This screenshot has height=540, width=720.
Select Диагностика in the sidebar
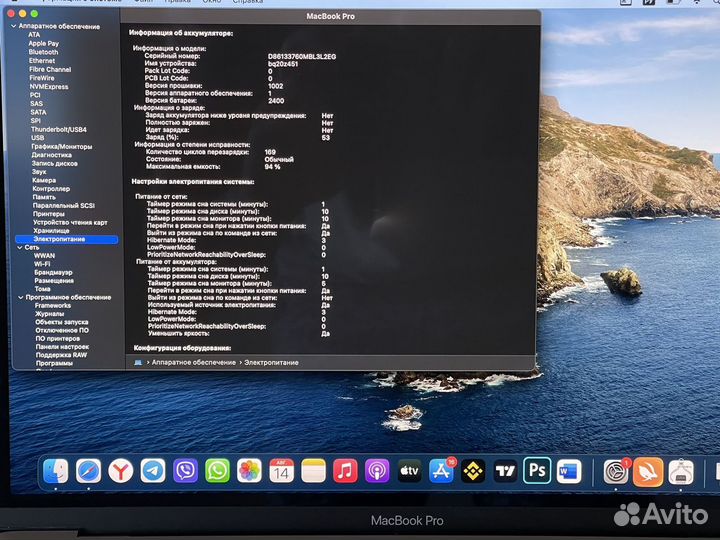(x=51, y=155)
